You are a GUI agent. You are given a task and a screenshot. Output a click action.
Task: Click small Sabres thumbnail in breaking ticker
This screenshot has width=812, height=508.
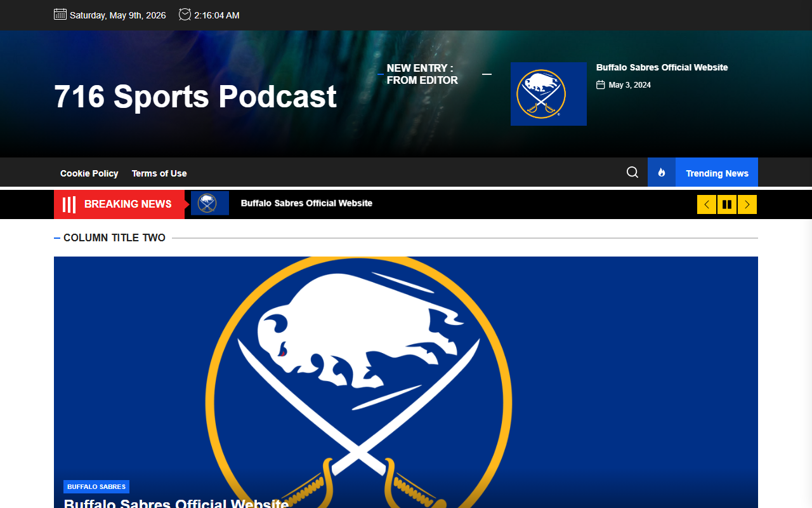[210, 203]
